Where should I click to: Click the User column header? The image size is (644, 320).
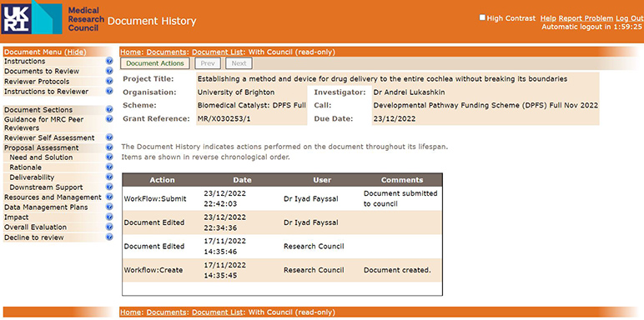point(322,180)
